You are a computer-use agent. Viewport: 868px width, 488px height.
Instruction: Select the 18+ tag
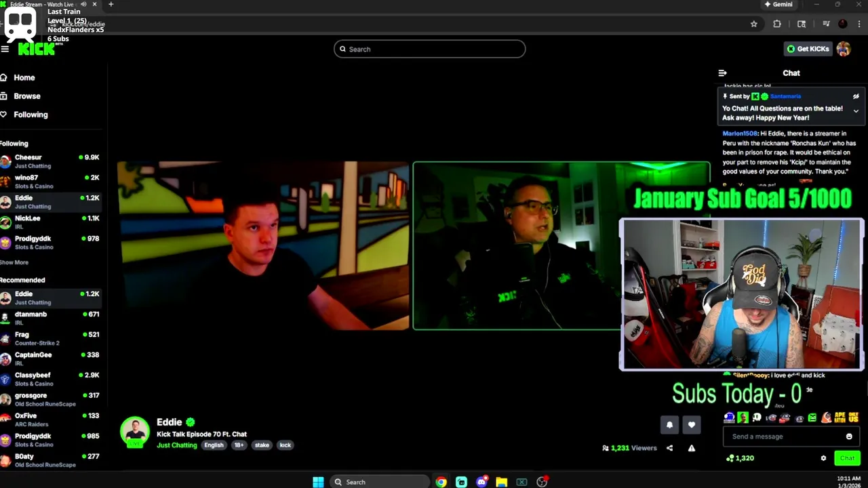coord(239,445)
